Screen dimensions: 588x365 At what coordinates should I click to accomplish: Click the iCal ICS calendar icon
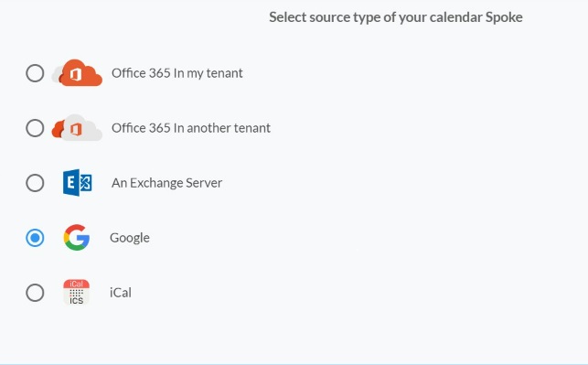pos(77,292)
